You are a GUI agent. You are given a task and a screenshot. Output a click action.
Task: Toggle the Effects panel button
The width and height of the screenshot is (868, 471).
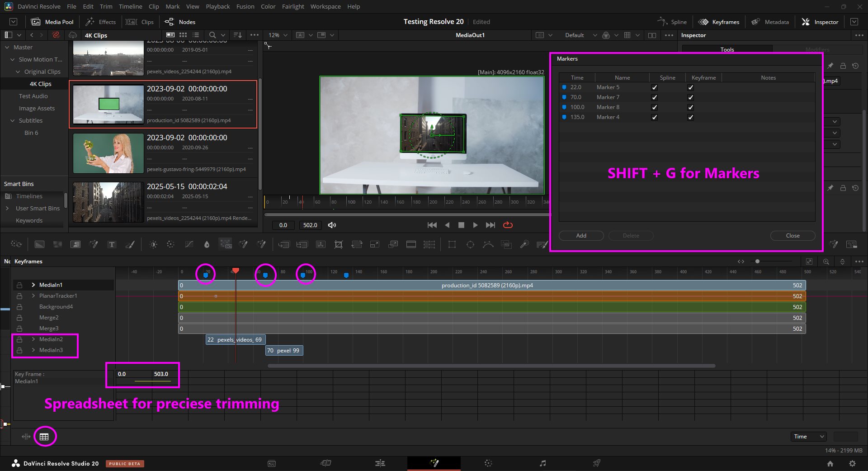pos(101,22)
